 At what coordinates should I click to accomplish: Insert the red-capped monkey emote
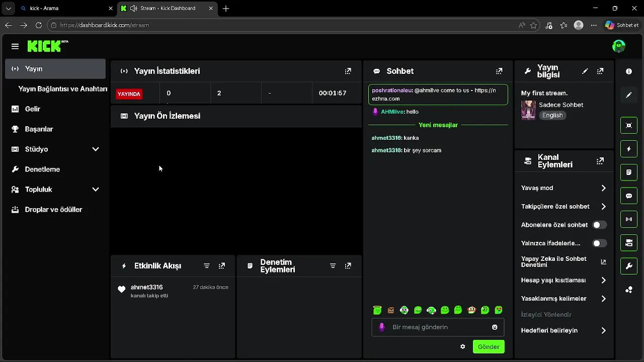click(x=471, y=310)
